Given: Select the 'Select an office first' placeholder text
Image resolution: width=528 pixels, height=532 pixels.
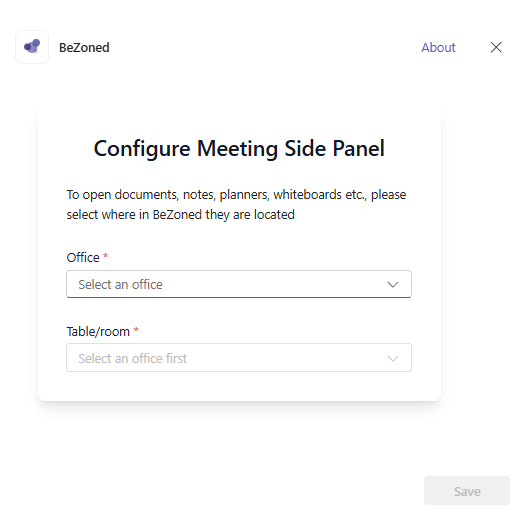Looking at the screenshot, I should [x=133, y=358].
